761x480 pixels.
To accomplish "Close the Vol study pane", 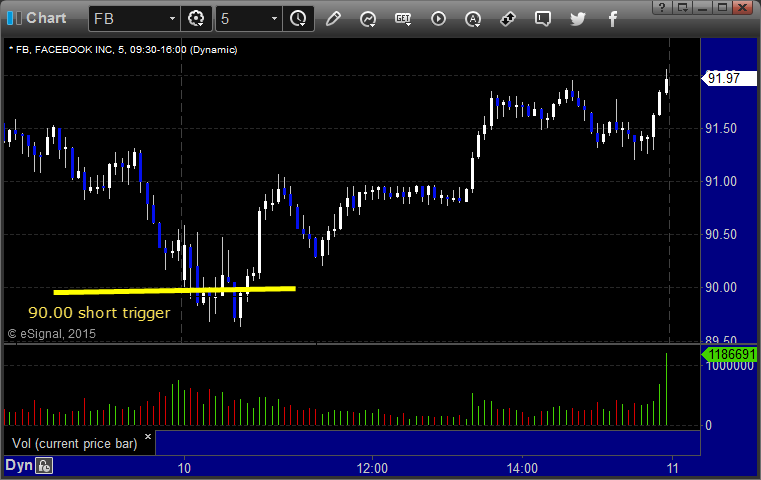I will pyautogui.click(x=148, y=436).
